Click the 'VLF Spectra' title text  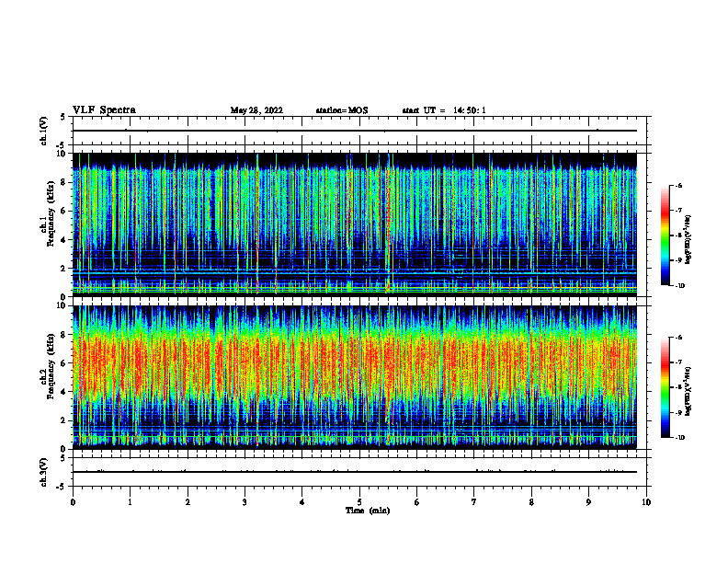tap(104, 110)
